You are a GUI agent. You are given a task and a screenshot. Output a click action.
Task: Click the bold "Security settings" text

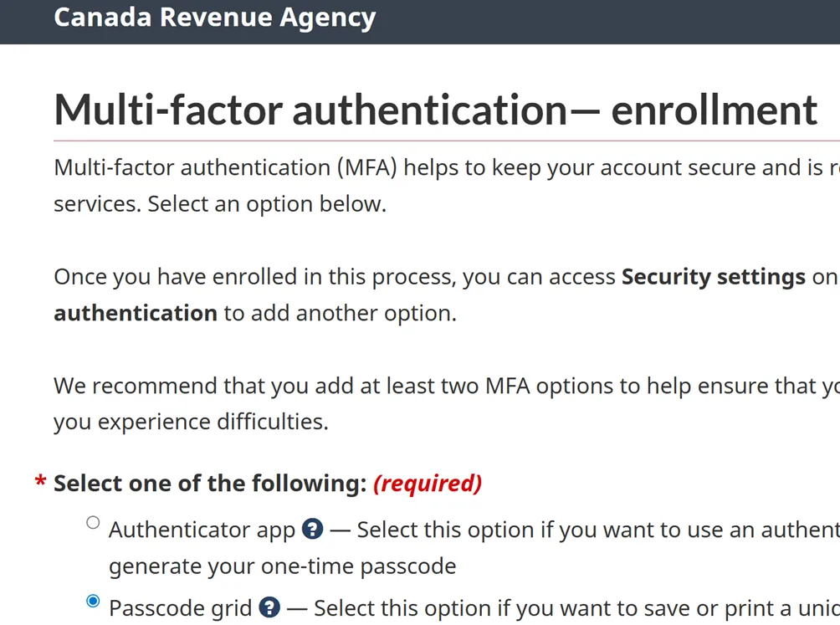tap(713, 277)
